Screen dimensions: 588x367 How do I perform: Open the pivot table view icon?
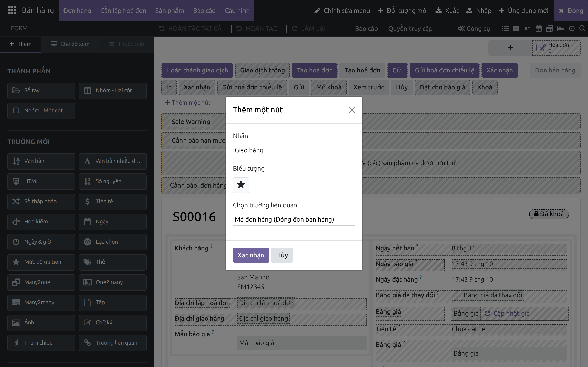(x=549, y=29)
